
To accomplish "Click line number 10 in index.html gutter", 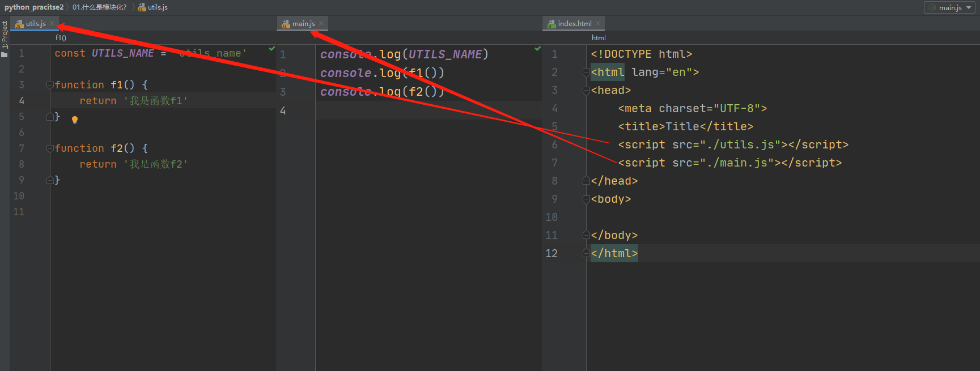I will pyautogui.click(x=551, y=218).
